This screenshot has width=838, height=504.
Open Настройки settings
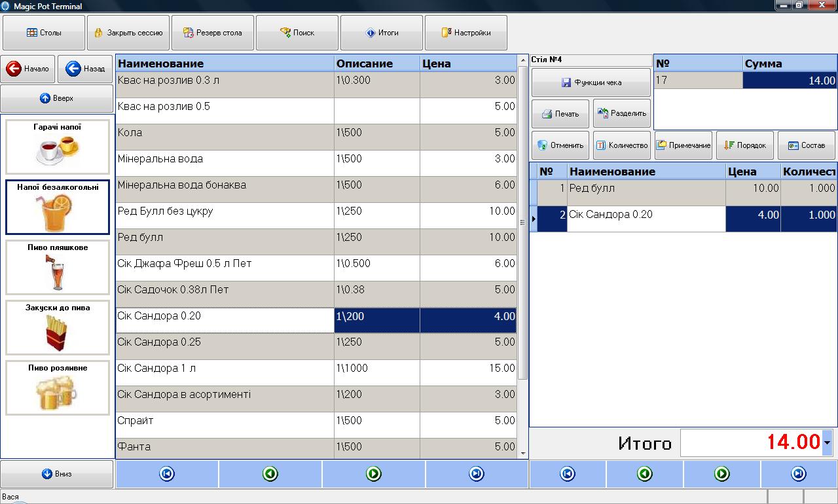(465, 33)
